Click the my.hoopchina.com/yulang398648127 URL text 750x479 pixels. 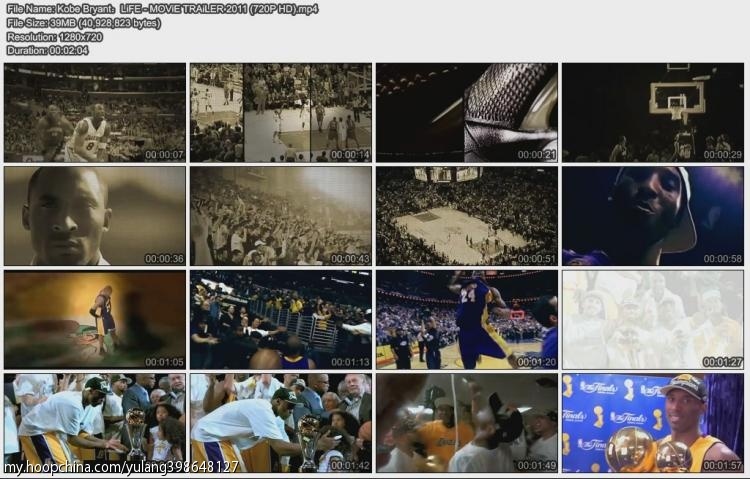click(x=121, y=467)
